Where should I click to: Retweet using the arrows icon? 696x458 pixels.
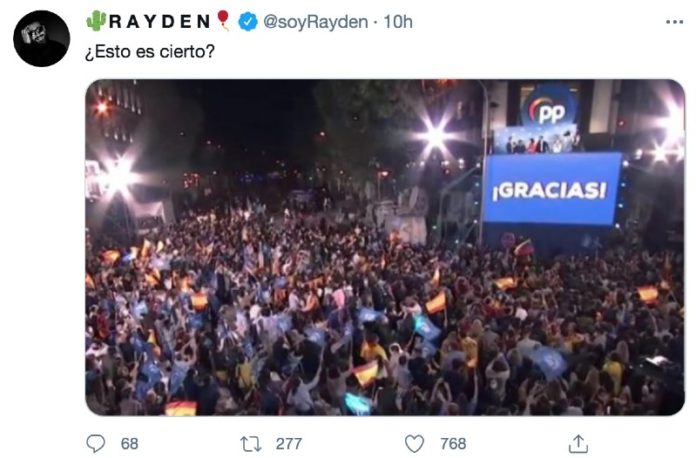click(x=251, y=443)
